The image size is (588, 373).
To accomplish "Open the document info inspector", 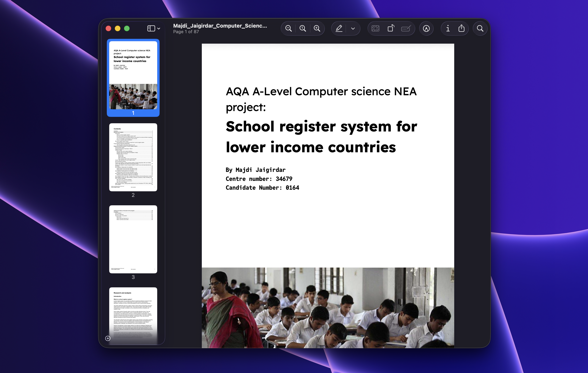I will pyautogui.click(x=448, y=28).
